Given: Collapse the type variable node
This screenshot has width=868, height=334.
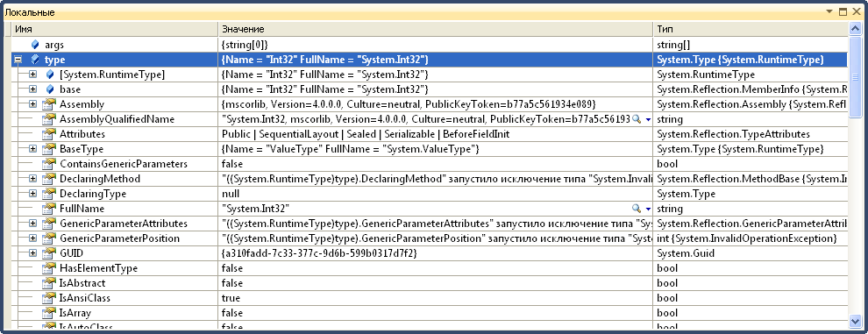Looking at the screenshot, I should click(18, 60).
